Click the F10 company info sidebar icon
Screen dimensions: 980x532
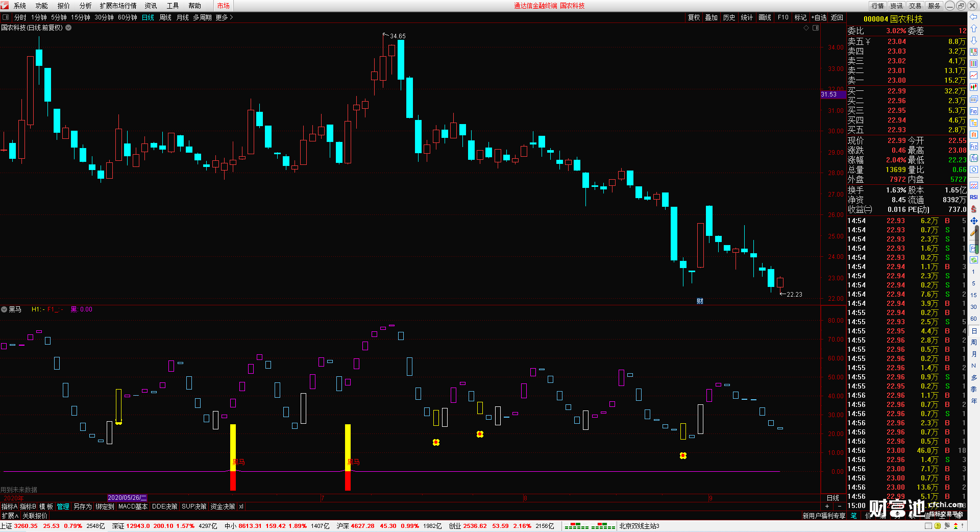(x=974, y=111)
